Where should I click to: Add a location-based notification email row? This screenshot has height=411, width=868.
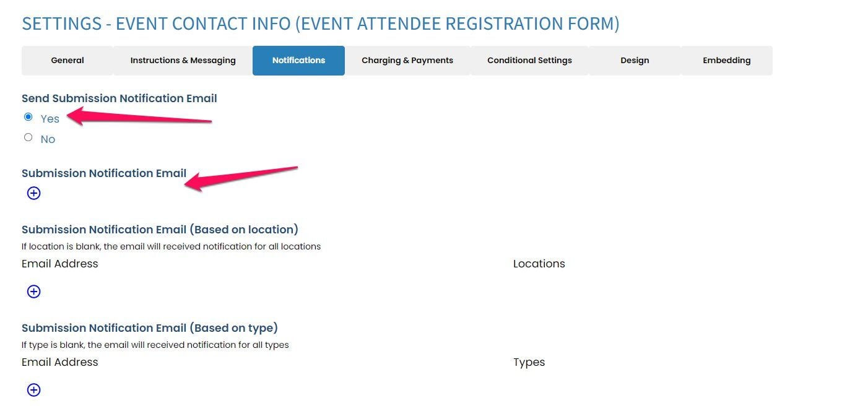[34, 292]
